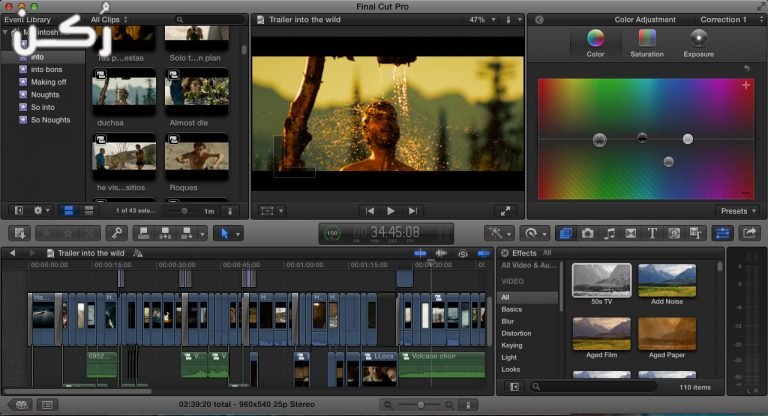Image resolution: width=768 pixels, height=416 pixels.
Task: Jump to previous edit in viewer
Action: pos(370,211)
